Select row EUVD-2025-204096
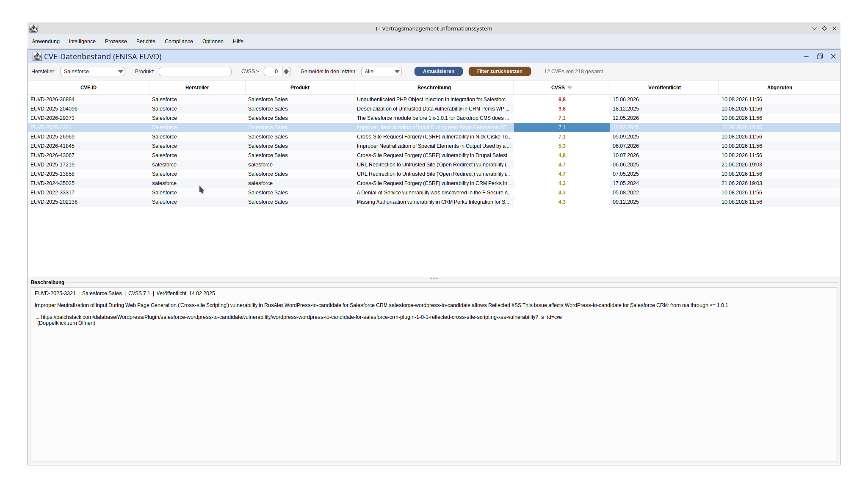 point(434,109)
